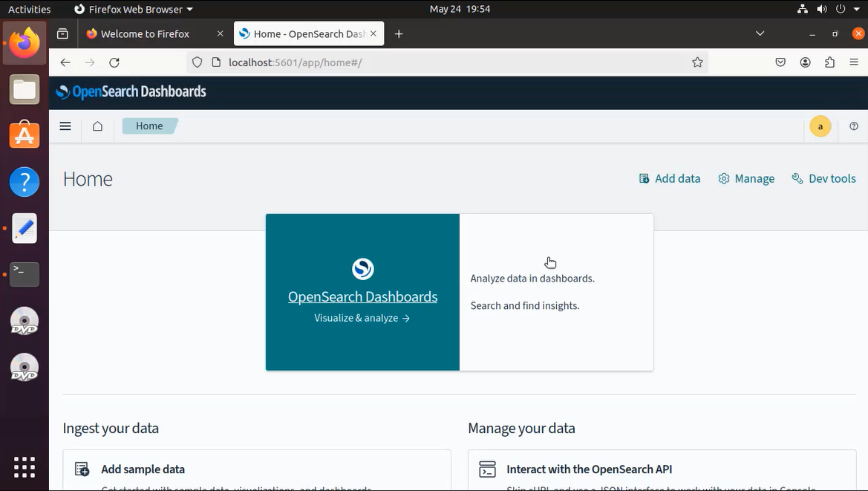Click the volume icon in top bar
Image resolution: width=868 pixels, height=491 pixels.
coord(822,10)
